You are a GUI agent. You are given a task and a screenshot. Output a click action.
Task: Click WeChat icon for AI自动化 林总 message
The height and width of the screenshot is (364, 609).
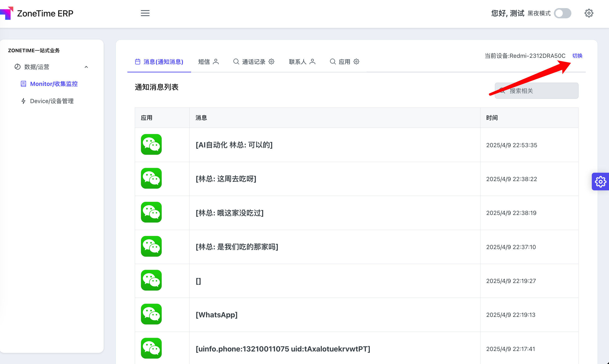coord(151,144)
